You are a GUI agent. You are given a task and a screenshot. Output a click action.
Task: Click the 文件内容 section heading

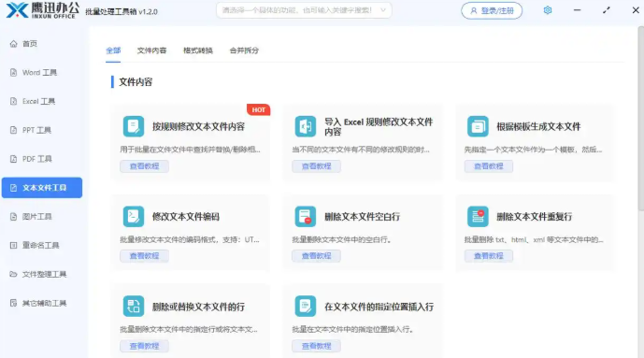click(x=136, y=82)
